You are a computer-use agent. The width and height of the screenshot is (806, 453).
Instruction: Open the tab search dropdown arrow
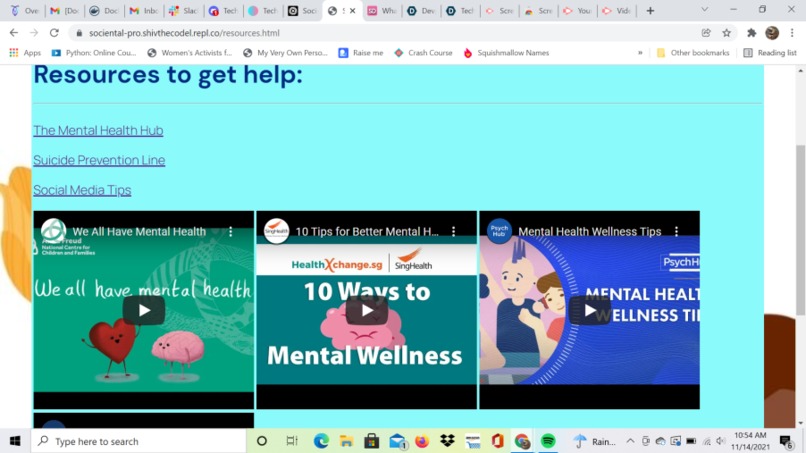(x=705, y=10)
